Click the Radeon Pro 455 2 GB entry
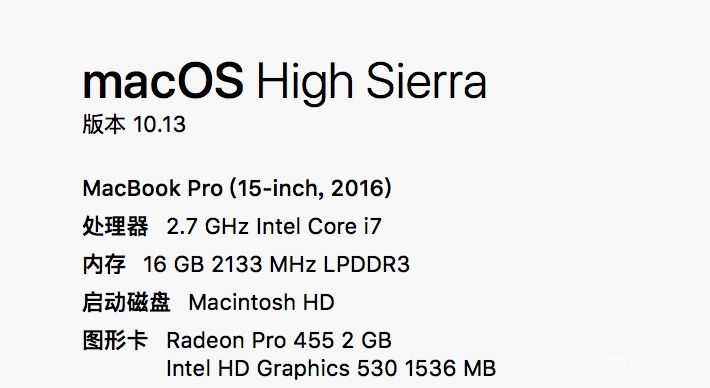Image resolution: width=710 pixels, height=388 pixels. point(279,340)
